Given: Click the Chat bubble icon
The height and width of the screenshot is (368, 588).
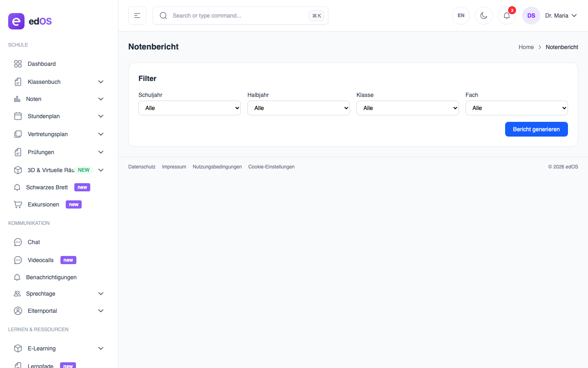Looking at the screenshot, I should click(18, 242).
